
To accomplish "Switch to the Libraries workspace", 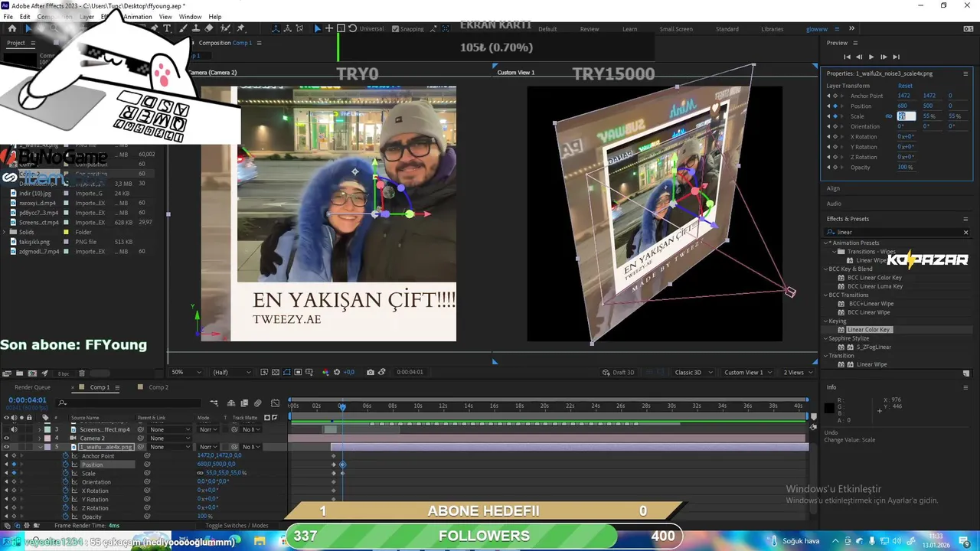I will coord(772,29).
